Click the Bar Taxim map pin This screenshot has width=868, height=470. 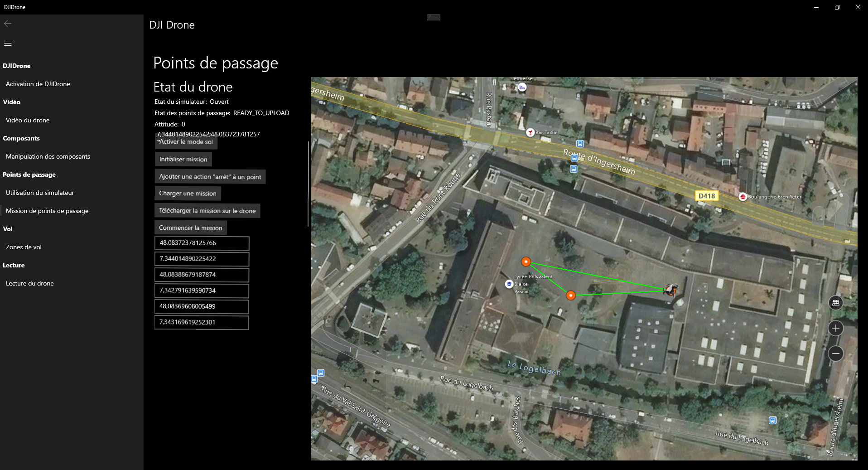(530, 132)
